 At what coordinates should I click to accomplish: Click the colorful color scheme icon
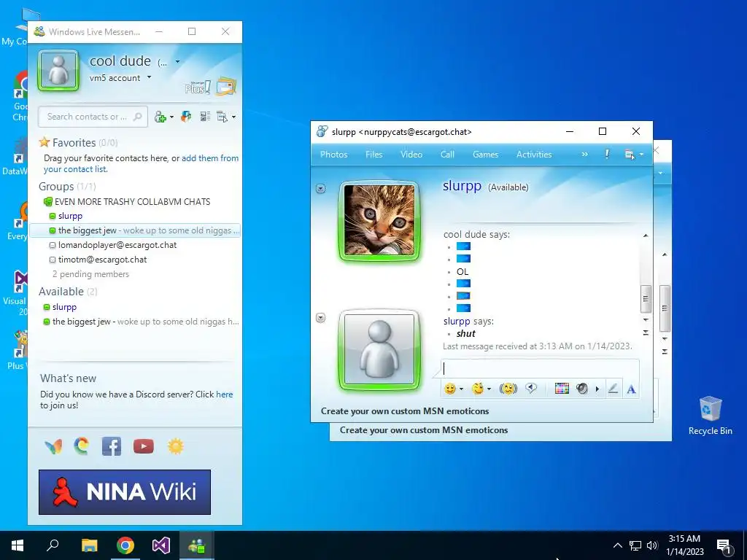pyautogui.click(x=186, y=117)
